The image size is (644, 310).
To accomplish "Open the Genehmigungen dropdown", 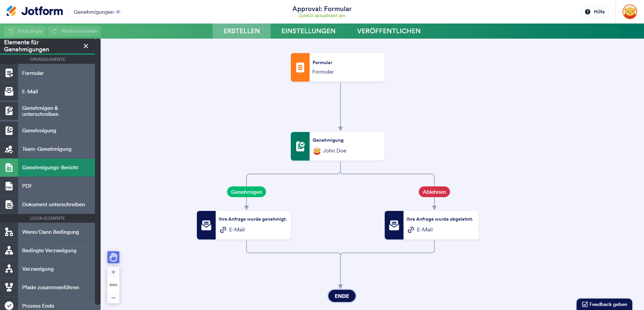I will (x=97, y=12).
